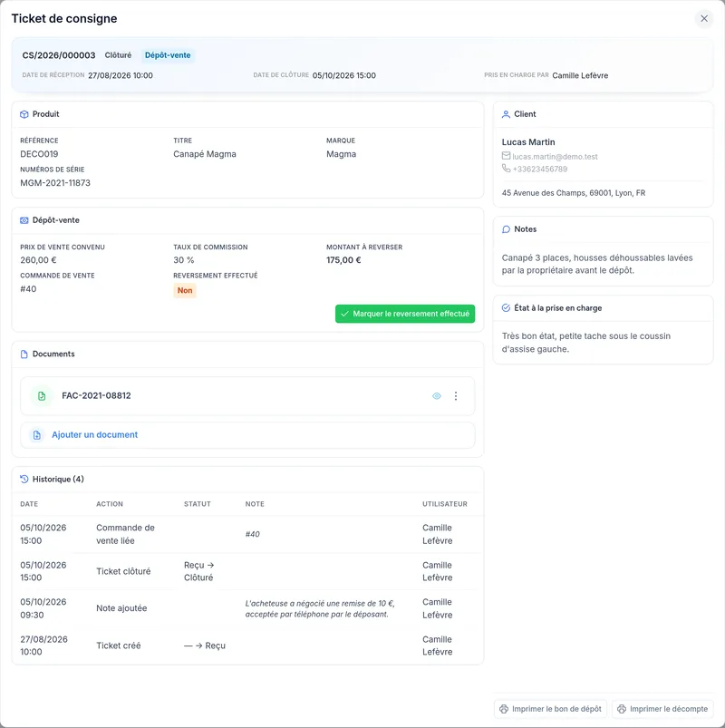Click the Historique clock icon
725x728 pixels.
[x=24, y=480]
